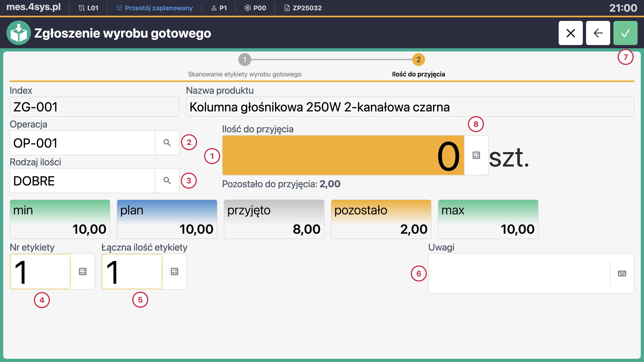Open the search picker for Rodzaj ilości field
644x362 pixels.
pos(167,180)
